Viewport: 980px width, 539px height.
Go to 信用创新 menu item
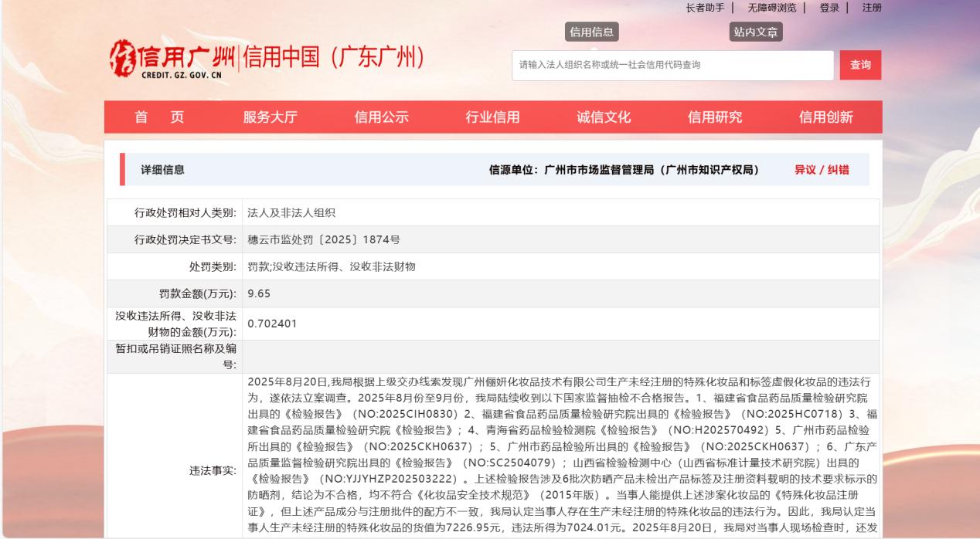tap(826, 117)
